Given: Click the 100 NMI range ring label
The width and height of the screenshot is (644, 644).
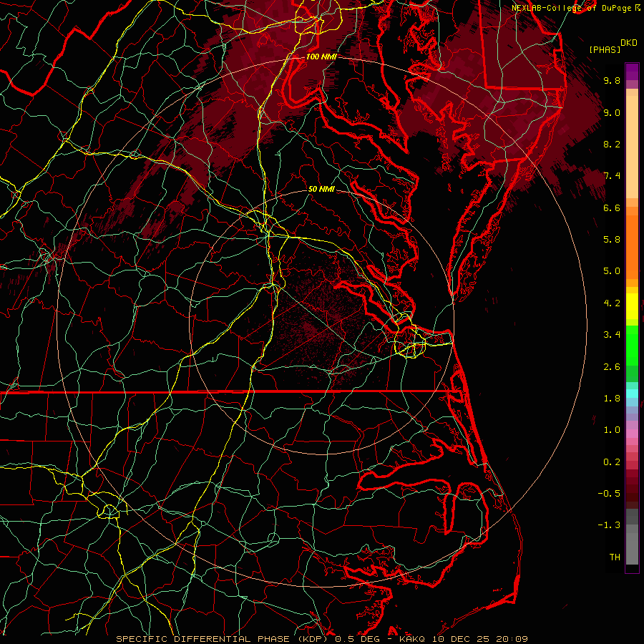Looking at the screenshot, I should point(321,57).
